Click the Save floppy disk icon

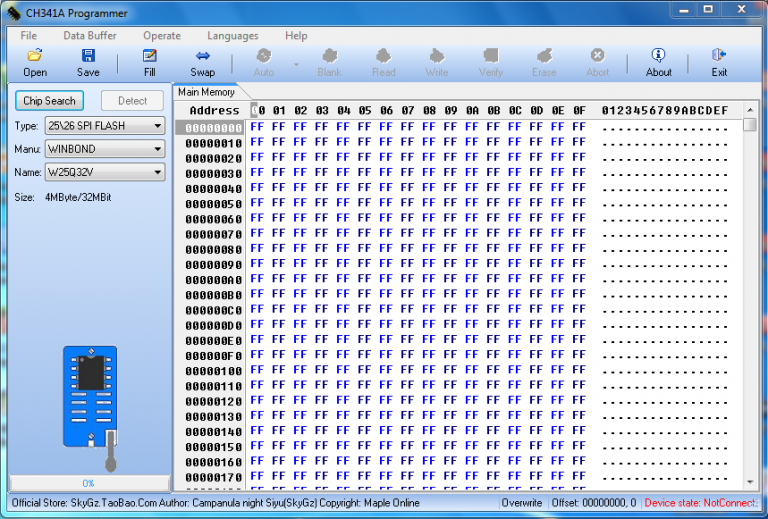point(88,55)
